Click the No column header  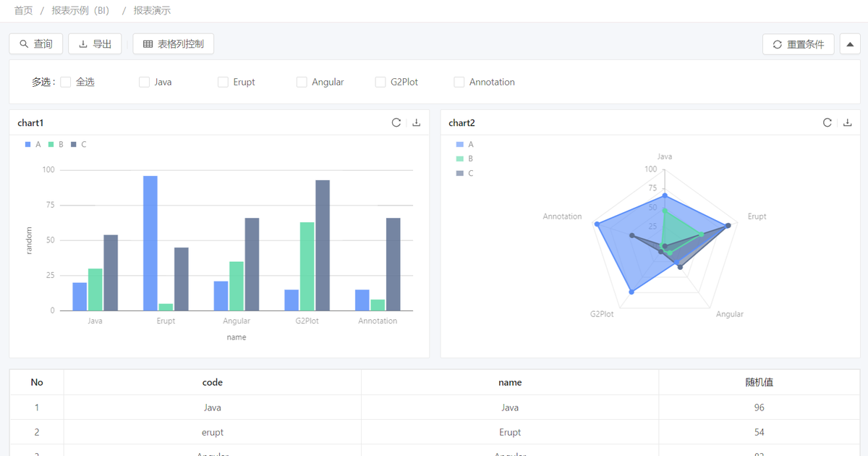click(x=37, y=382)
